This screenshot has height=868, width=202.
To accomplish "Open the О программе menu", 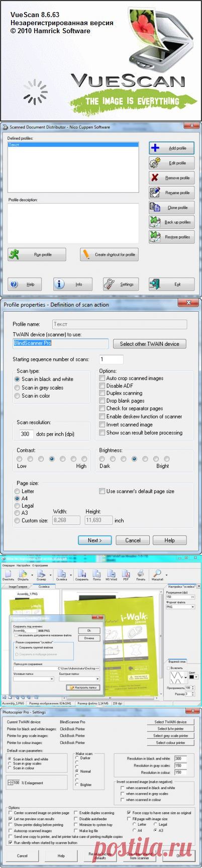I will (40, 565).
